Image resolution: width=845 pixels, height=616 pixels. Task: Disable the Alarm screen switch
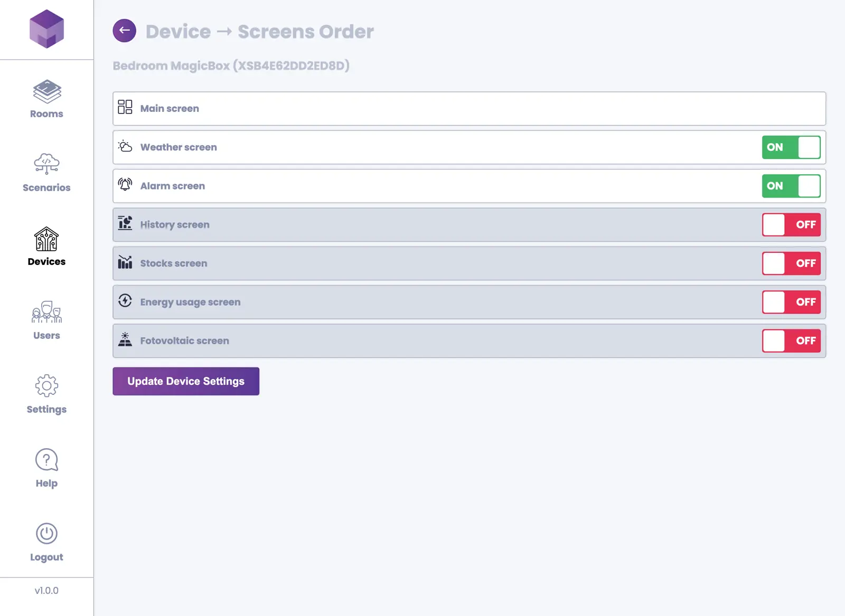tap(791, 186)
